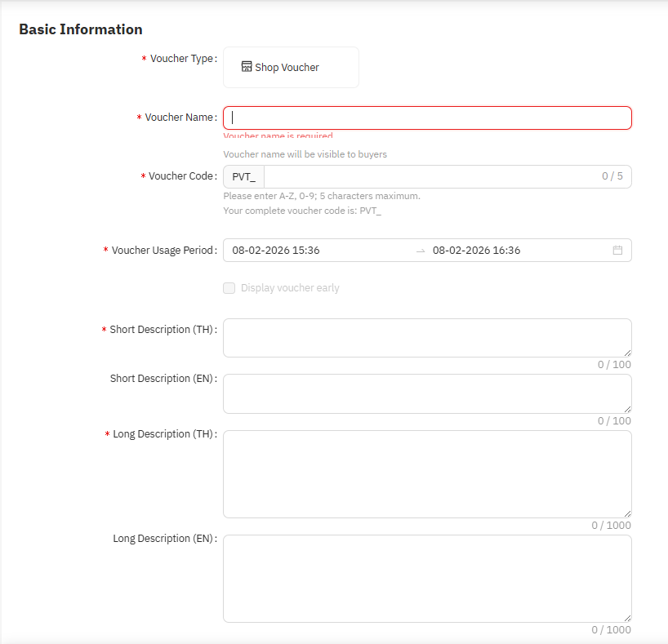This screenshot has width=668, height=644.
Task: Click the 0 / 5 voucher code counter
Action: coord(612,176)
